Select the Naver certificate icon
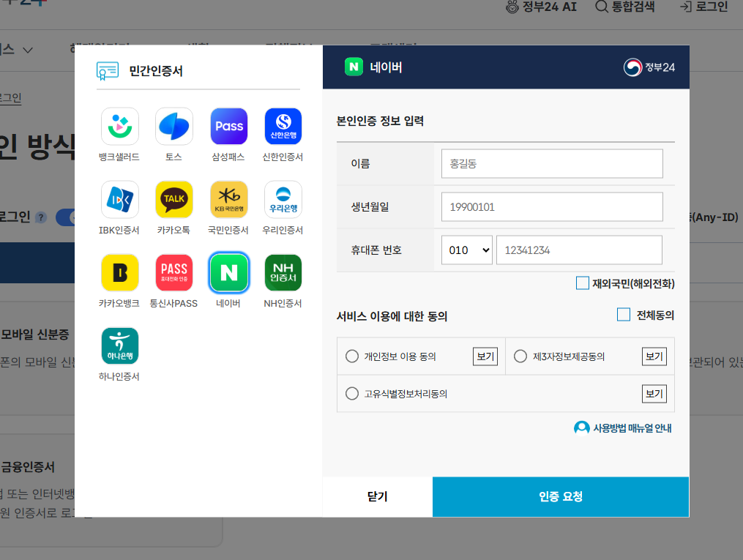 229,272
